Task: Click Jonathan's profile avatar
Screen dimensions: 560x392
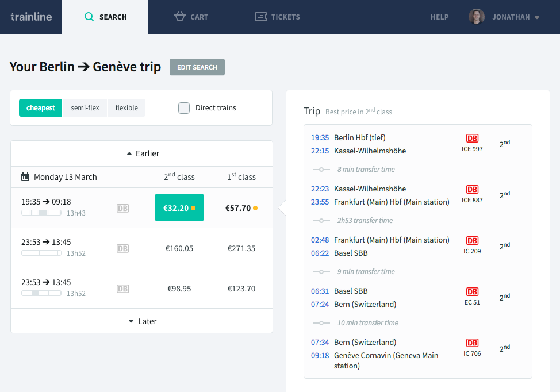Action: 477,17
